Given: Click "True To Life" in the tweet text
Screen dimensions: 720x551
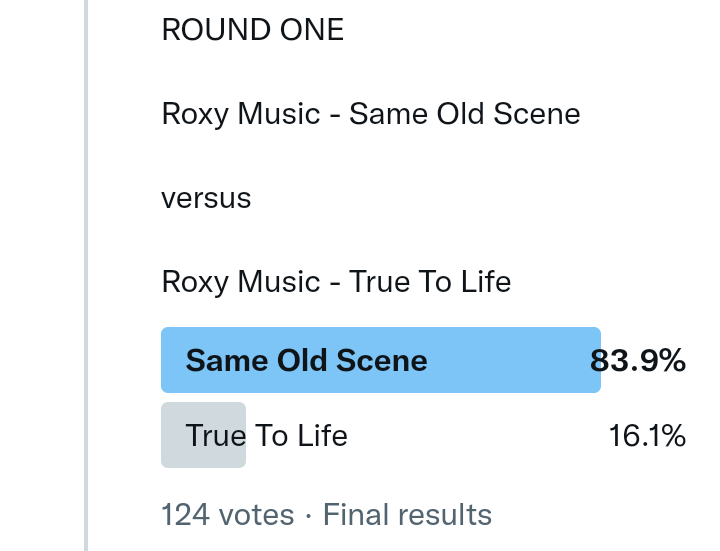Looking at the screenshot, I should (430, 282).
